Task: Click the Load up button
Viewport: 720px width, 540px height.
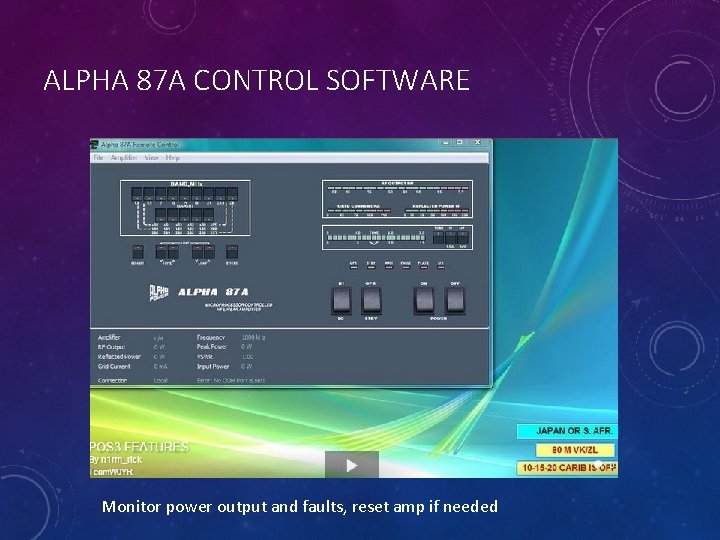Action: pos(209,252)
